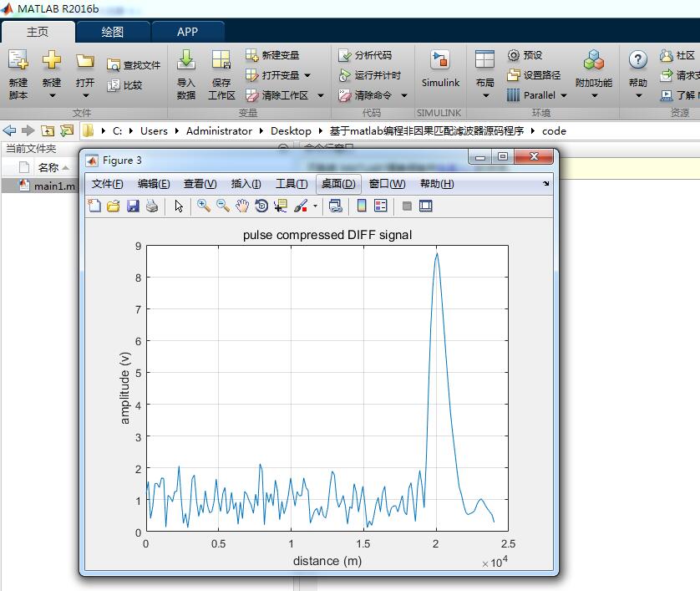700x591 pixels.
Task: Toggle the Pan hand tool in Figure 3
Action: [x=242, y=206]
